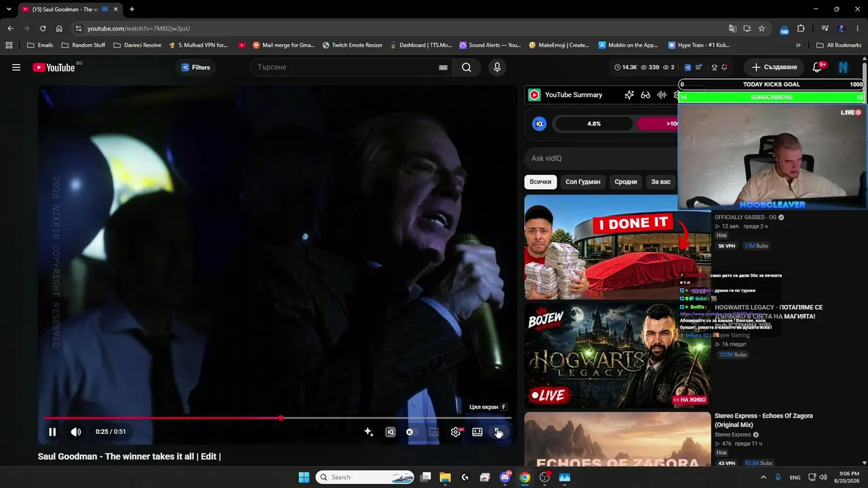The height and width of the screenshot is (488, 868).
Task: Open the Windows Start menu
Action: coord(304,477)
